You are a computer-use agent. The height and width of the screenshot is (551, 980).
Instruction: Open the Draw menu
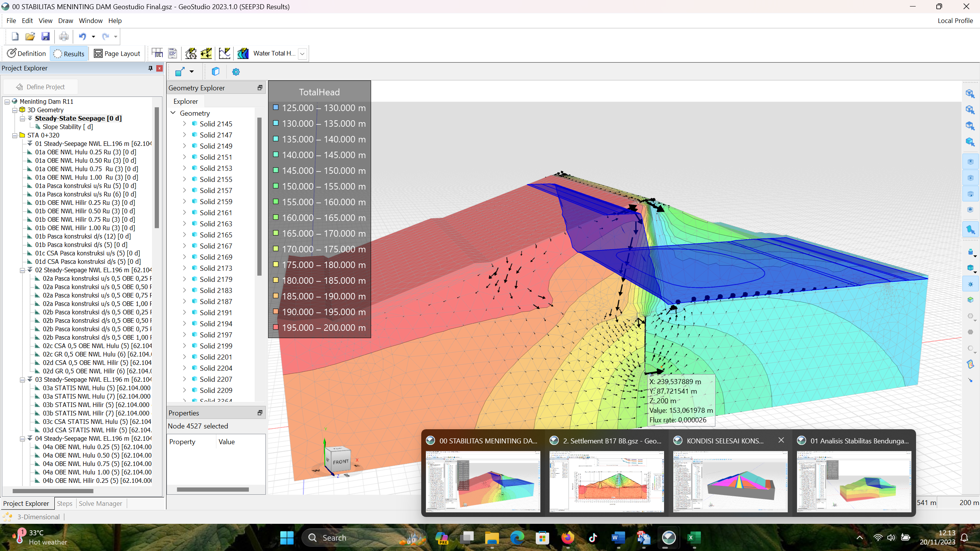[65, 21]
